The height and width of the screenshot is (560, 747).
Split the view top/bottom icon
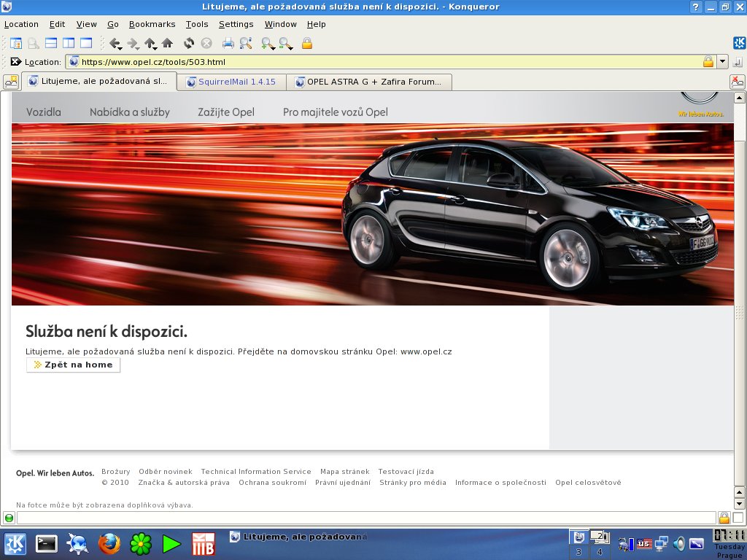[51, 43]
